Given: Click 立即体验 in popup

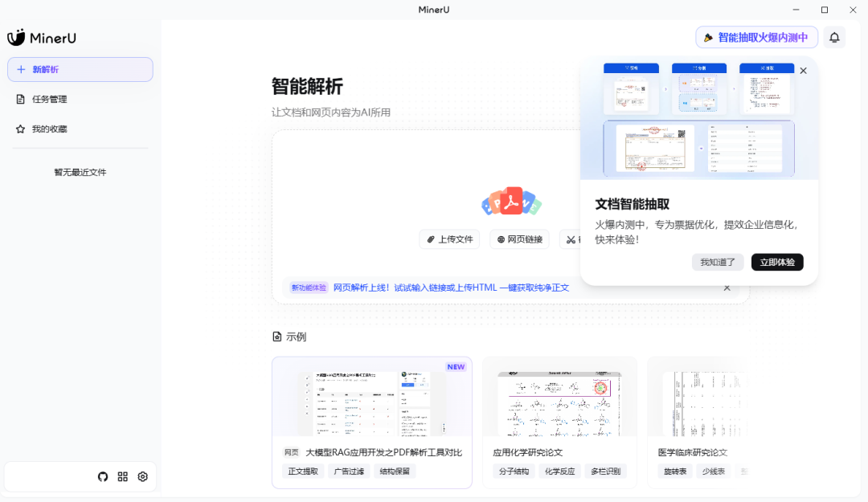Looking at the screenshot, I should coord(777,263).
